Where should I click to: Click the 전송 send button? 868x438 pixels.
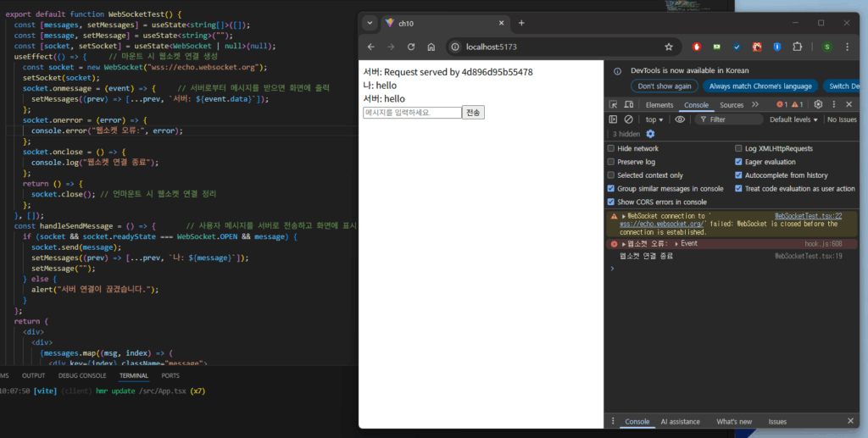(473, 113)
